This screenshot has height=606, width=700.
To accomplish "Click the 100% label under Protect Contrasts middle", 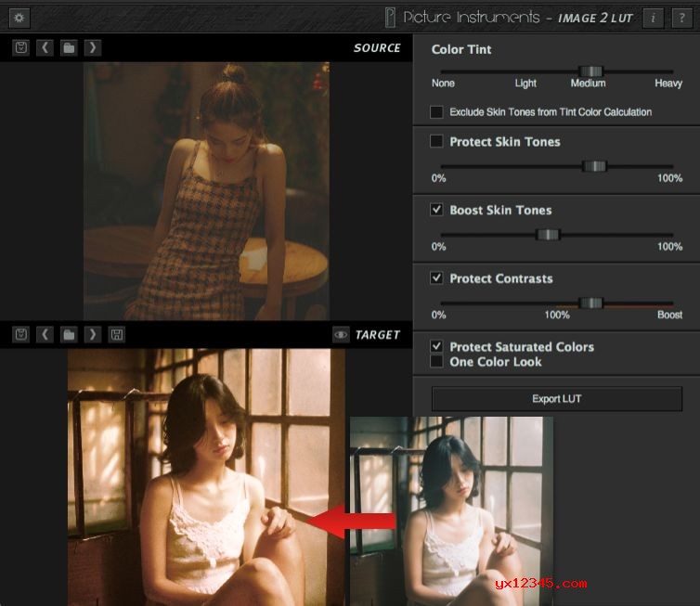I will pos(557,315).
